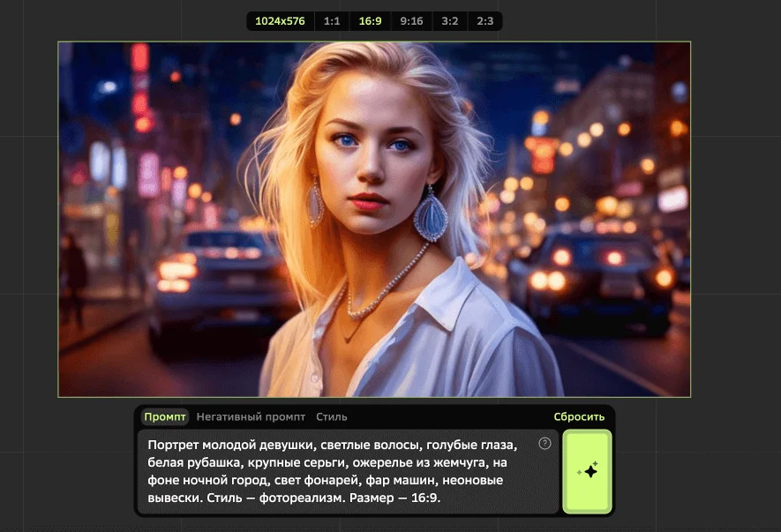Click into the prompt text field

point(348,471)
